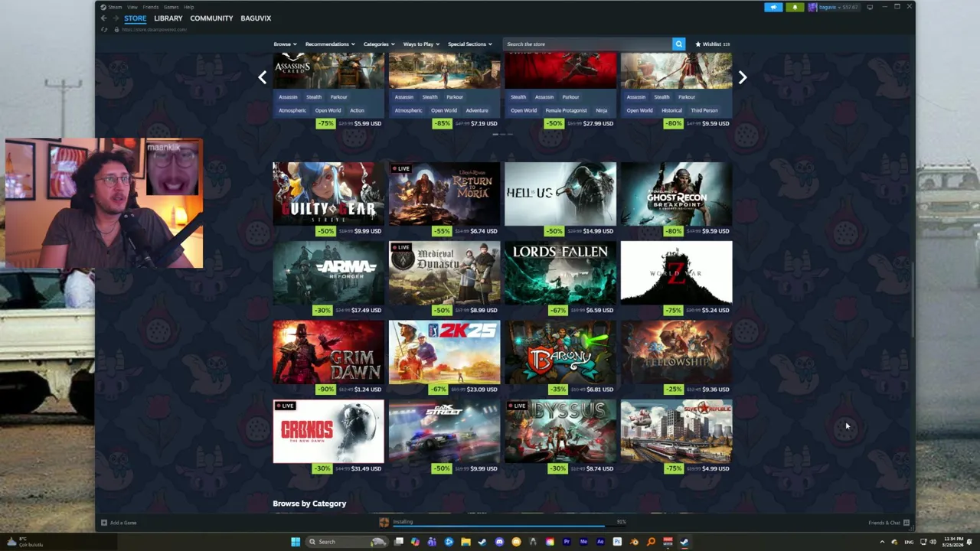This screenshot has height=551, width=980.
Task: Click the blue magnifier search button
Action: pyautogui.click(x=678, y=44)
